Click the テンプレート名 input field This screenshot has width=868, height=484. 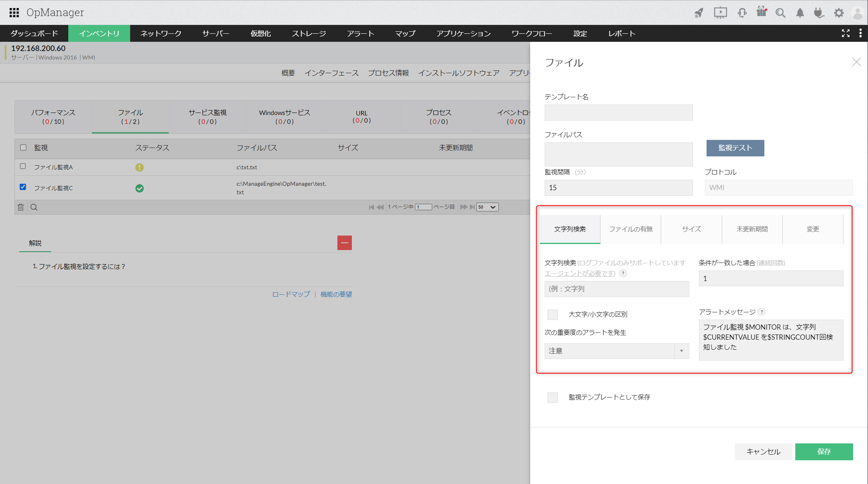click(x=618, y=113)
